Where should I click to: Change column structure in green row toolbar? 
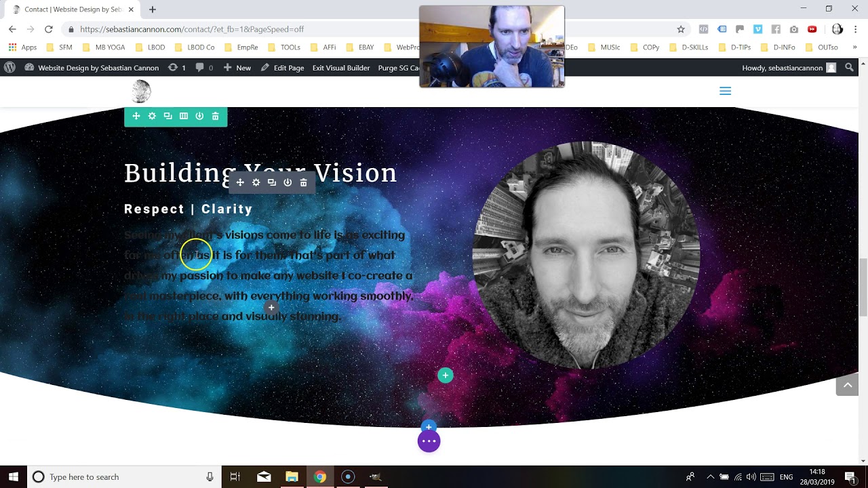[184, 117]
